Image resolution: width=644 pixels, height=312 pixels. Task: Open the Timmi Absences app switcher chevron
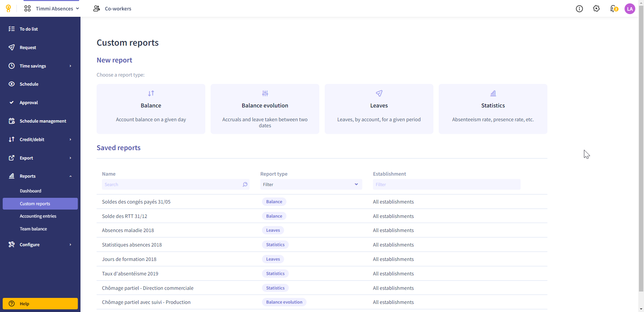point(77,8)
